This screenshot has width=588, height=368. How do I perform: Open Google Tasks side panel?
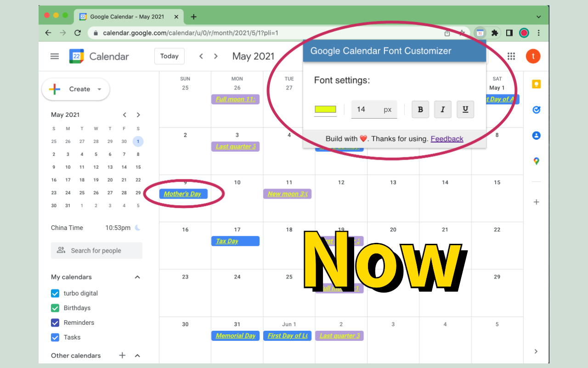(x=536, y=110)
